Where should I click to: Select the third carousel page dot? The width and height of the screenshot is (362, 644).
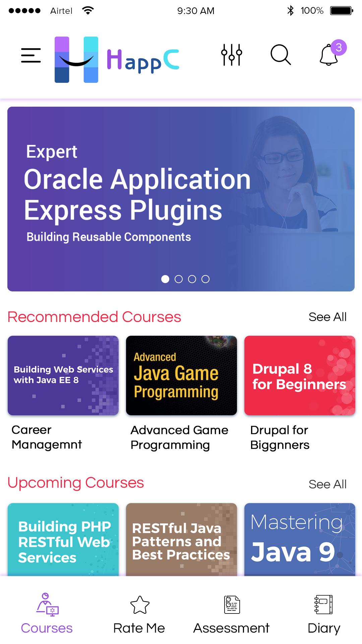click(192, 279)
